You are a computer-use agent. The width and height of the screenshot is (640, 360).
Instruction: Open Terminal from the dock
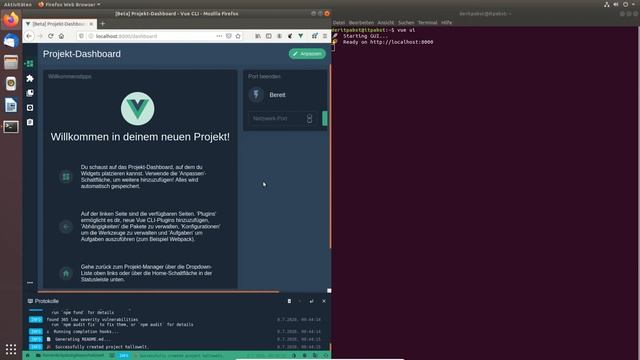point(11,127)
